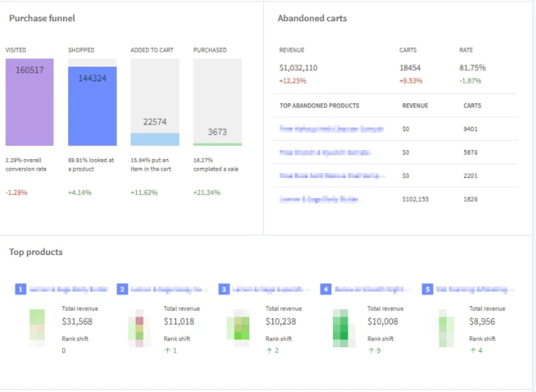
Task: Open the blurred product link ranked 1
Action: click(x=68, y=289)
